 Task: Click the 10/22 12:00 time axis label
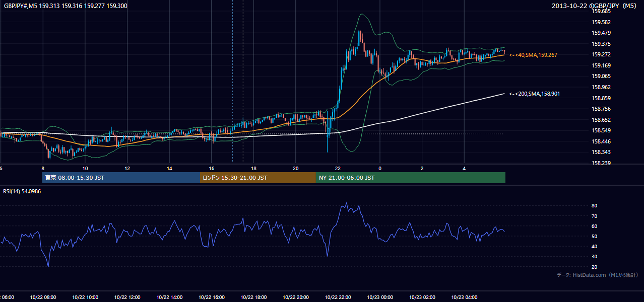tap(127, 297)
